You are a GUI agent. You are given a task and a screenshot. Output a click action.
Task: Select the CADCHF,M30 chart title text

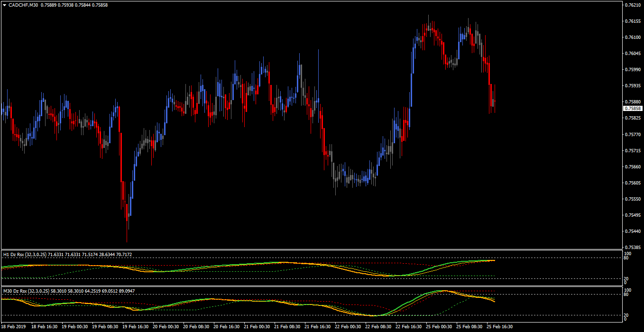tap(23, 5)
